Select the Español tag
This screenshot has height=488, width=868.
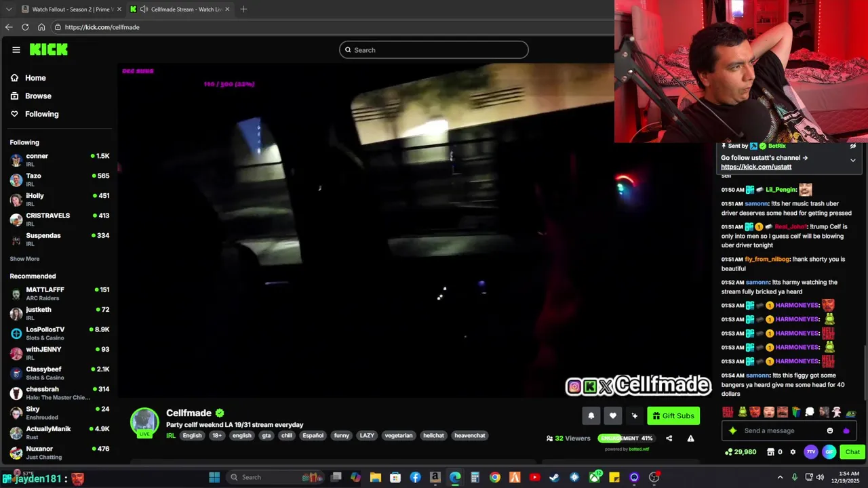(x=313, y=435)
